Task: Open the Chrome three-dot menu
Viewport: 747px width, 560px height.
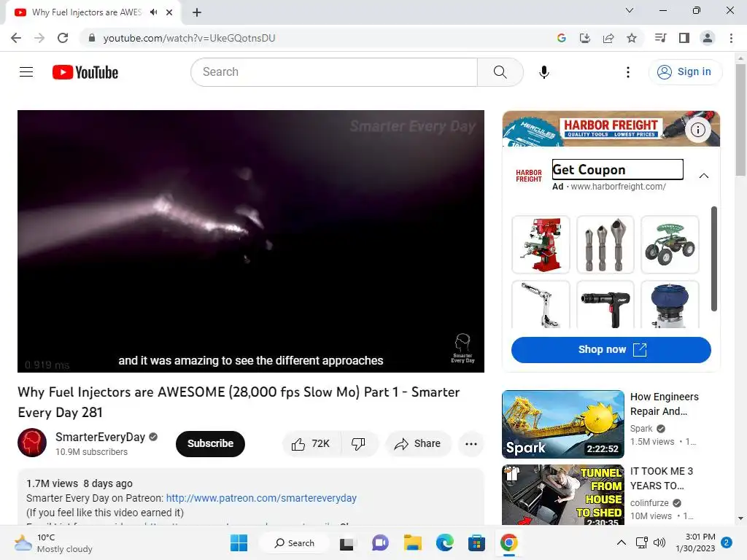Action: (731, 38)
